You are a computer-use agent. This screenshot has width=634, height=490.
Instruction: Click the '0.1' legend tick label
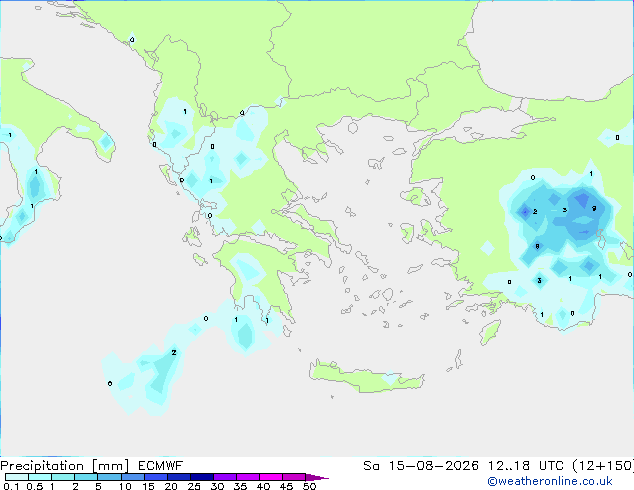point(11,486)
